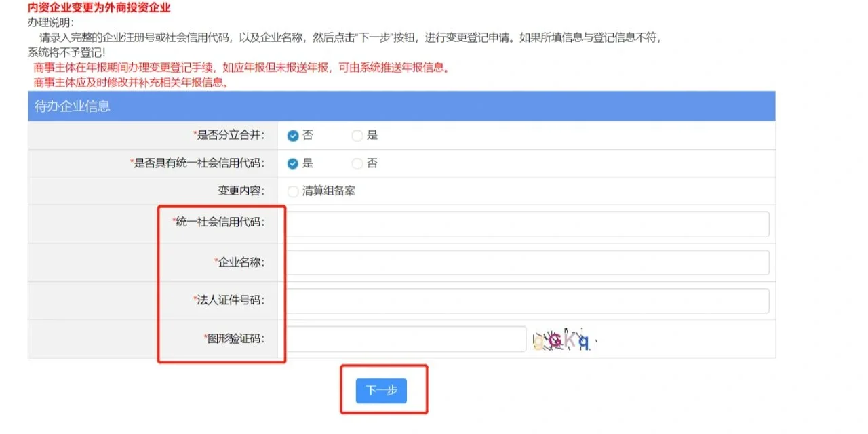Image resolution: width=868 pixels, height=434 pixels.
Task: Click the 内资企业变更为外商投资企业 page title
Action: (99, 8)
